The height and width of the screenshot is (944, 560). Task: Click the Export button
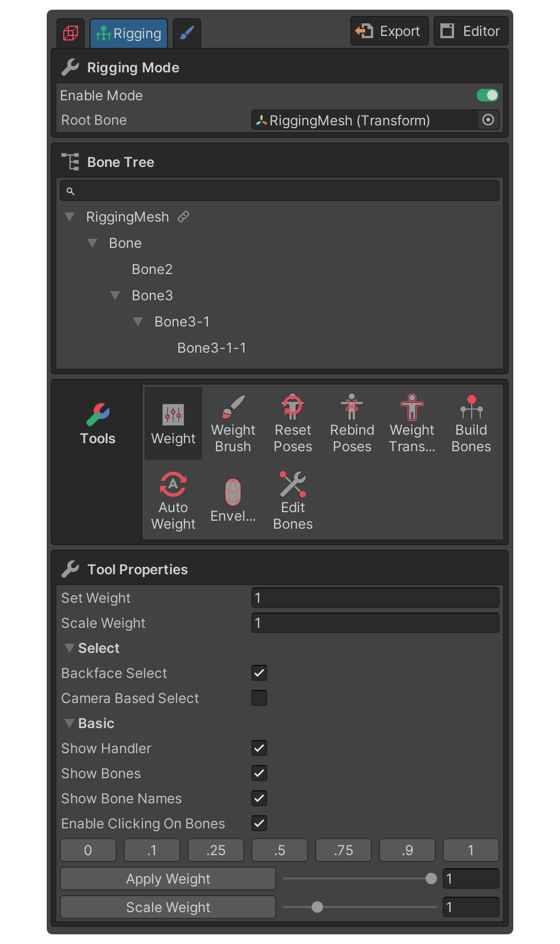(x=389, y=31)
